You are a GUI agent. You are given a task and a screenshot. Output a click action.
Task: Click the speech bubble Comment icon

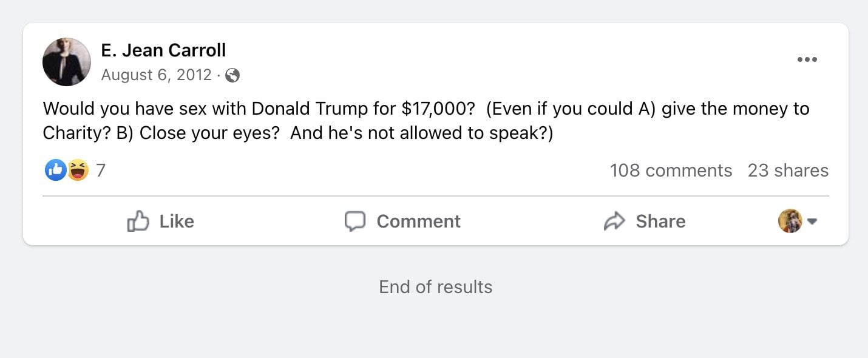coord(355,221)
